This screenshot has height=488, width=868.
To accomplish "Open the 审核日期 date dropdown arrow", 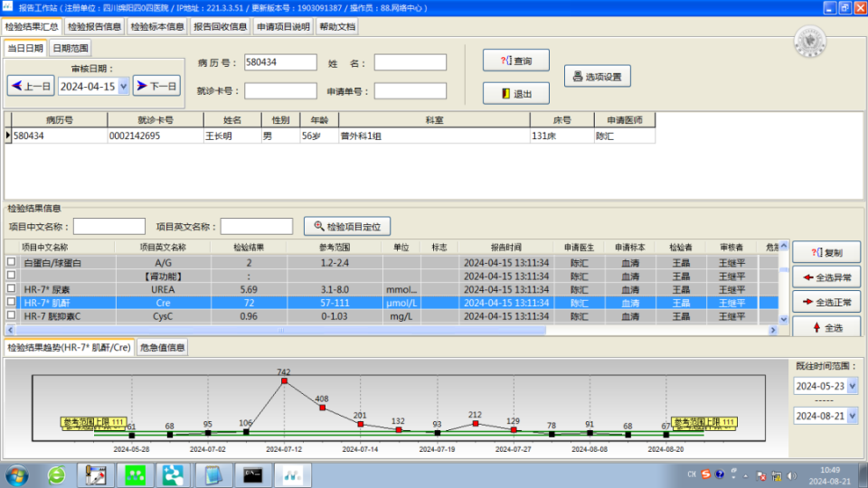I will point(124,87).
